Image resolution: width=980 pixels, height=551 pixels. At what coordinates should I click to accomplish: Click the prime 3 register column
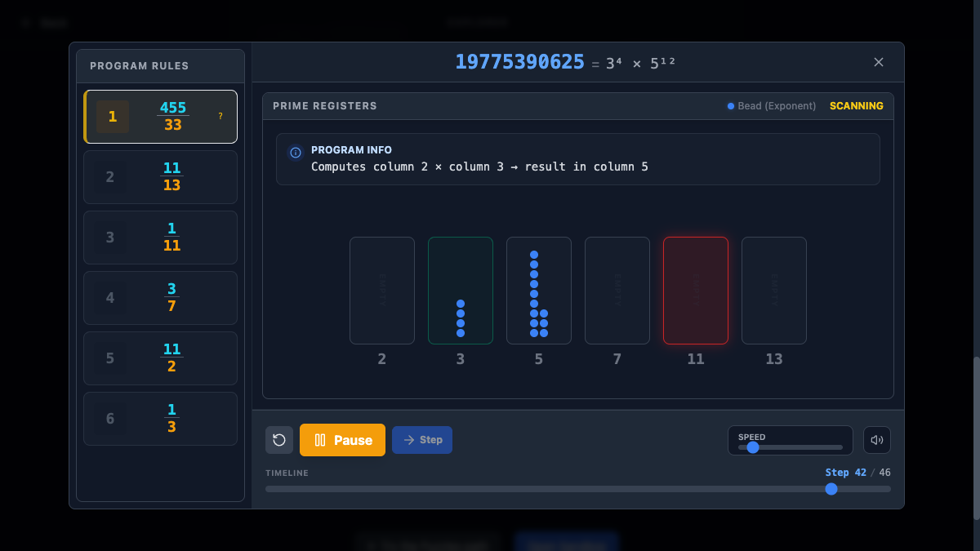461,291
